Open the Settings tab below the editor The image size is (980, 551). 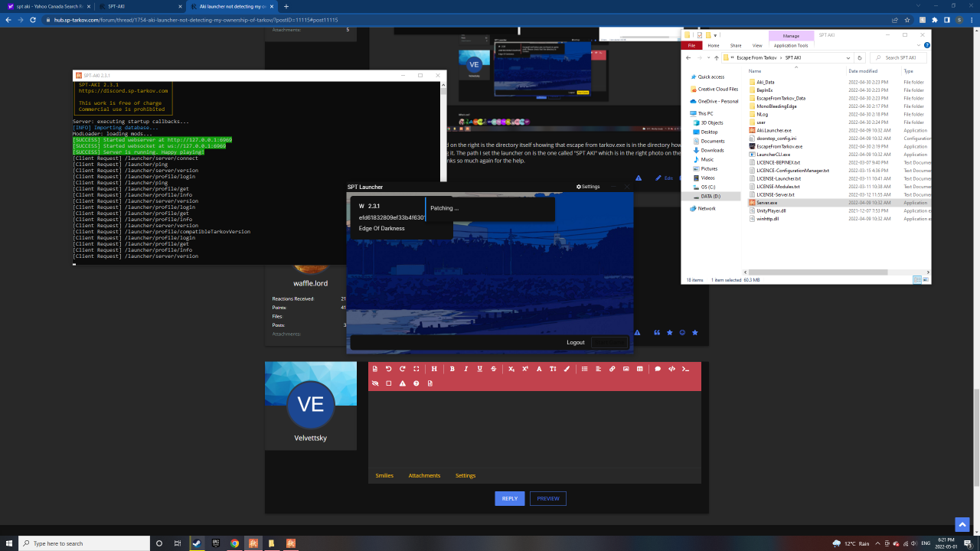click(465, 475)
